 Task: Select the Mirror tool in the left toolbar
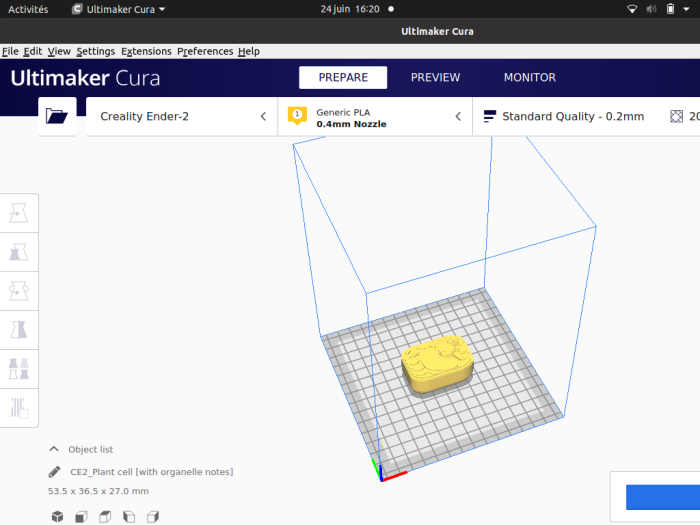point(19,329)
